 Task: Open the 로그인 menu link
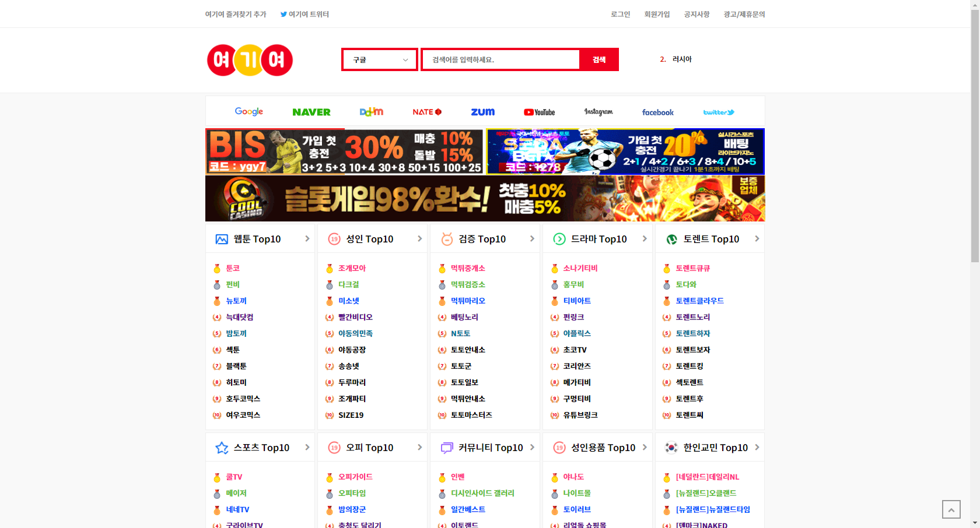tap(621, 14)
